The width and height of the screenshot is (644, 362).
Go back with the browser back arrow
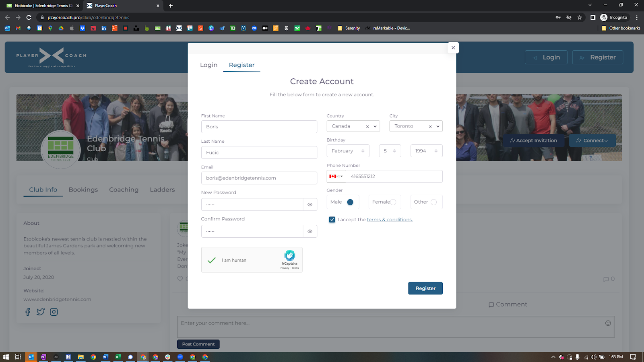click(x=7, y=17)
